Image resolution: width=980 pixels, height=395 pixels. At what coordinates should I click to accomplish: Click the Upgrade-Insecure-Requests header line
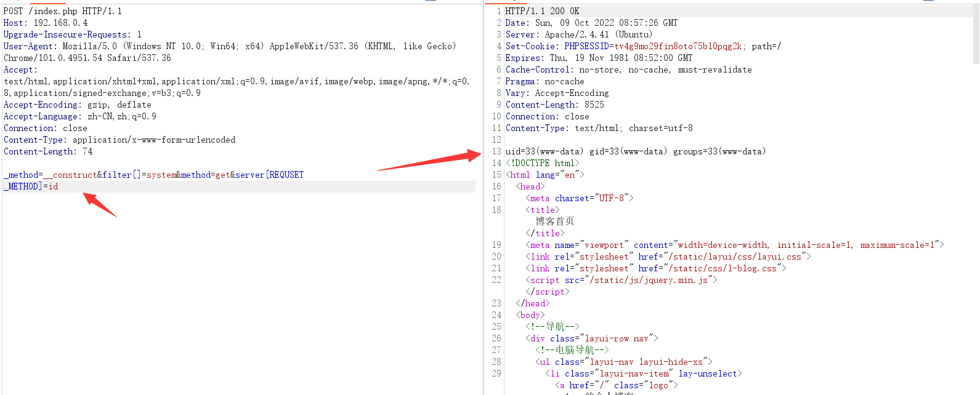72,34
